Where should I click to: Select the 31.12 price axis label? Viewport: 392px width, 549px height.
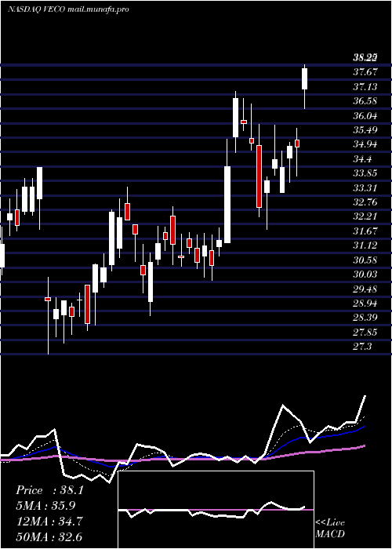pyautogui.click(x=365, y=245)
